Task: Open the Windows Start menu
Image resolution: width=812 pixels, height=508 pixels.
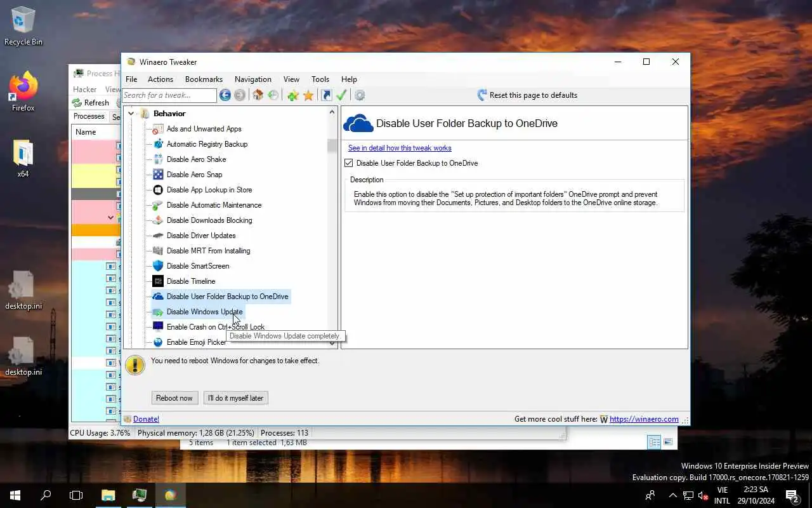Action: 15,495
